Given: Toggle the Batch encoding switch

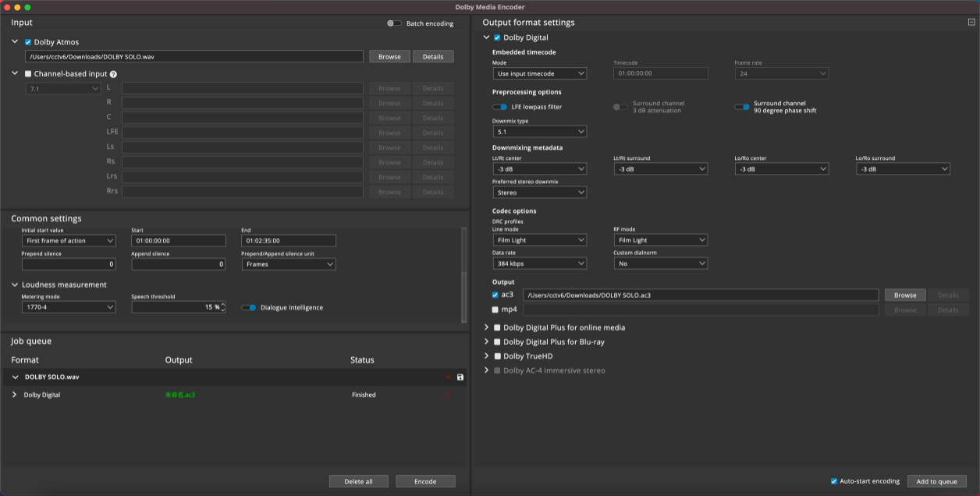Looking at the screenshot, I should pyautogui.click(x=395, y=23).
